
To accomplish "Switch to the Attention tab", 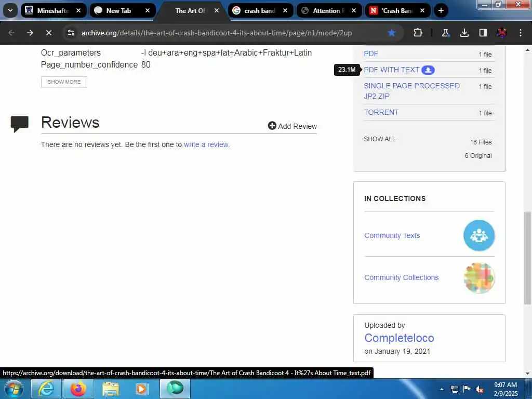I will pyautogui.click(x=329, y=10).
